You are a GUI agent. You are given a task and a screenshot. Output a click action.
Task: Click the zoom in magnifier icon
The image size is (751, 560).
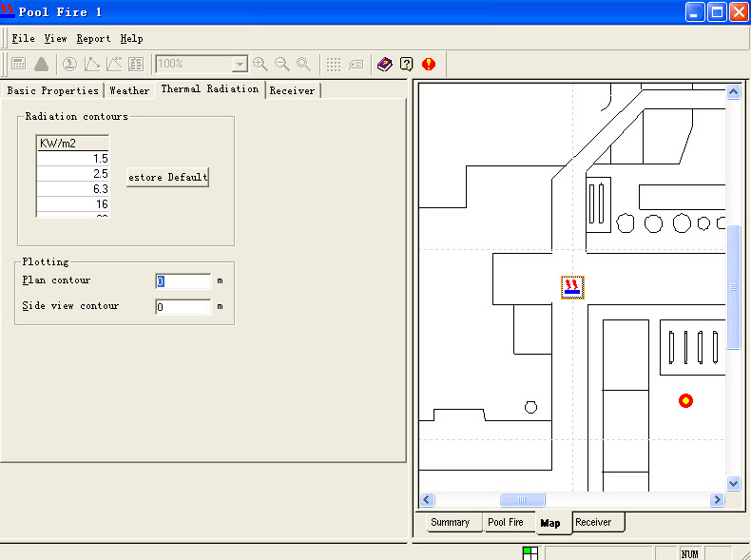(260, 65)
